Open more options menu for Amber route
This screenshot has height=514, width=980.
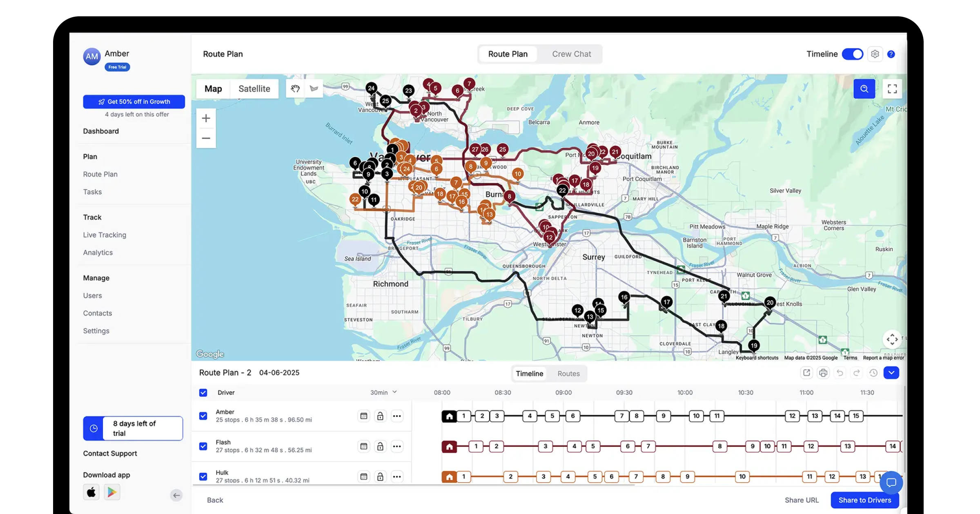click(397, 416)
